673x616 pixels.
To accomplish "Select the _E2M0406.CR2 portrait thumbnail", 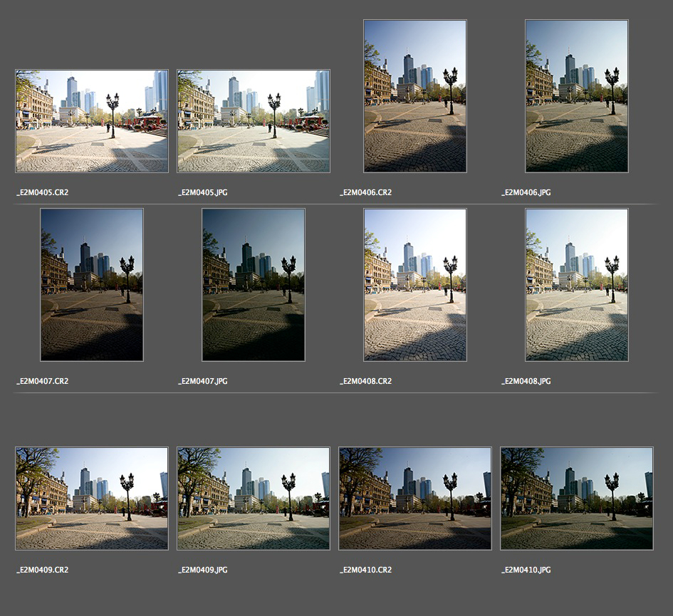I will (415, 96).
